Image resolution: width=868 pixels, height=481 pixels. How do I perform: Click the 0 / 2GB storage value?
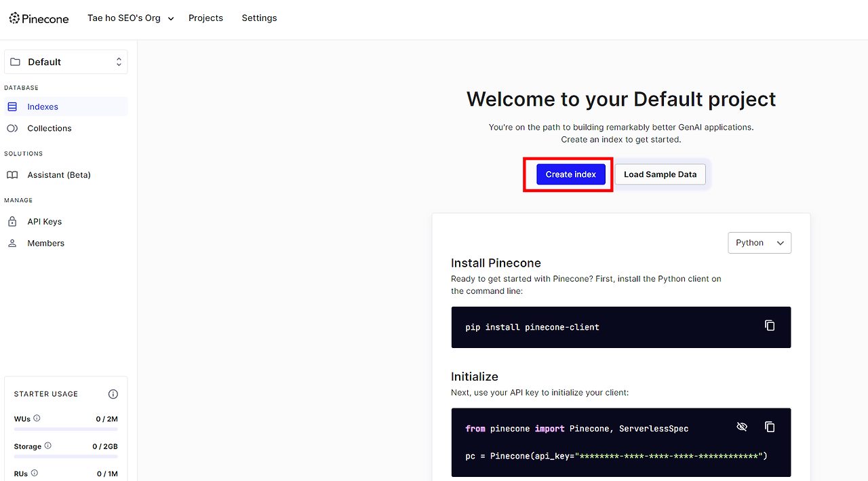coord(105,446)
